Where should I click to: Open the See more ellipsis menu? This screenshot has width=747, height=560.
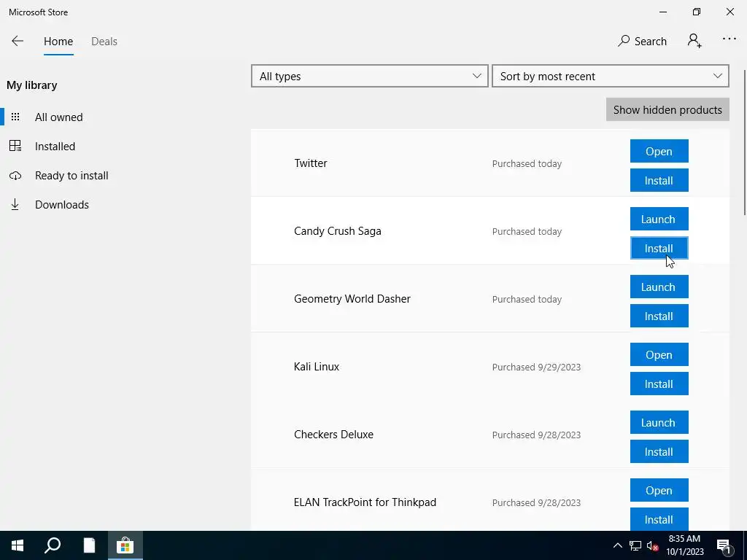tap(729, 39)
